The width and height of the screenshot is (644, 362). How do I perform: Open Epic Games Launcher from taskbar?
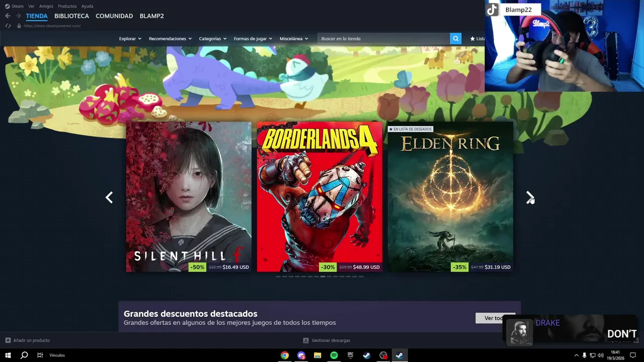350,355
